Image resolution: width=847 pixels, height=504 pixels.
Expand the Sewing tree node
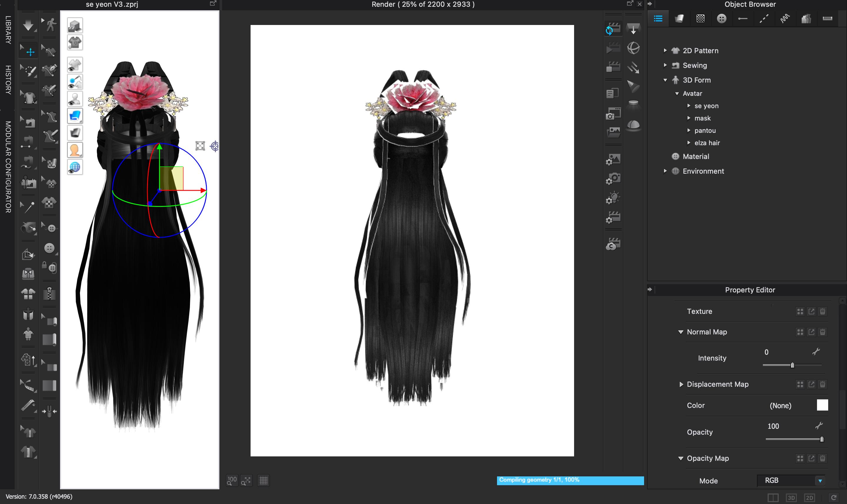665,65
